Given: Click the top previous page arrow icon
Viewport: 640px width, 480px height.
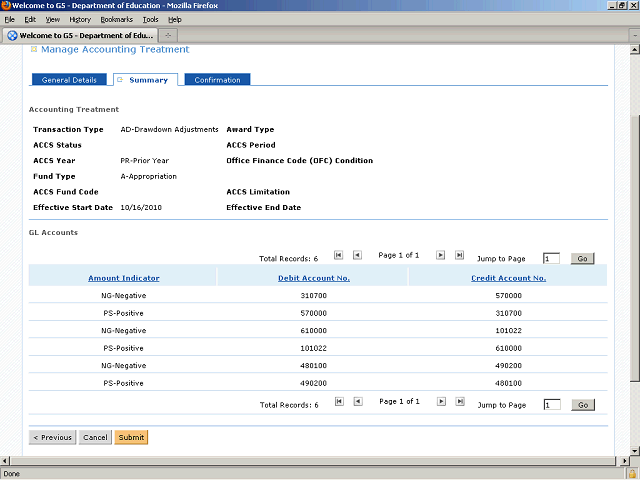Looking at the screenshot, I should click(x=358, y=256).
